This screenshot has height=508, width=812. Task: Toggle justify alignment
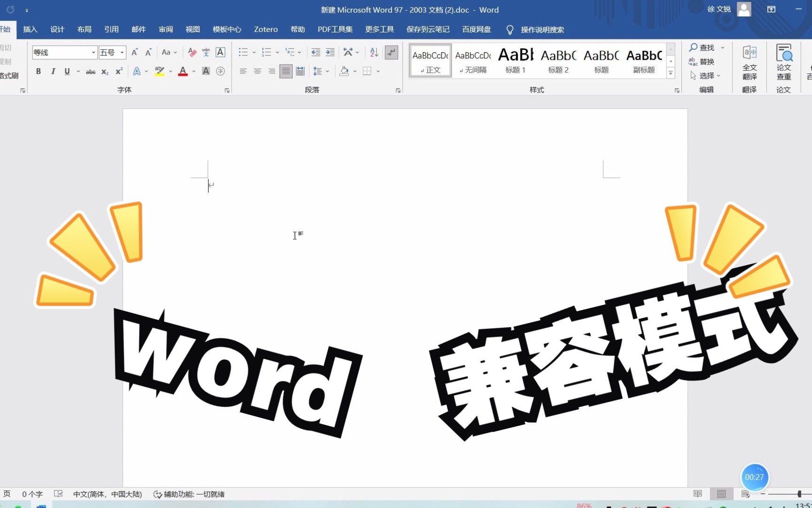click(286, 71)
